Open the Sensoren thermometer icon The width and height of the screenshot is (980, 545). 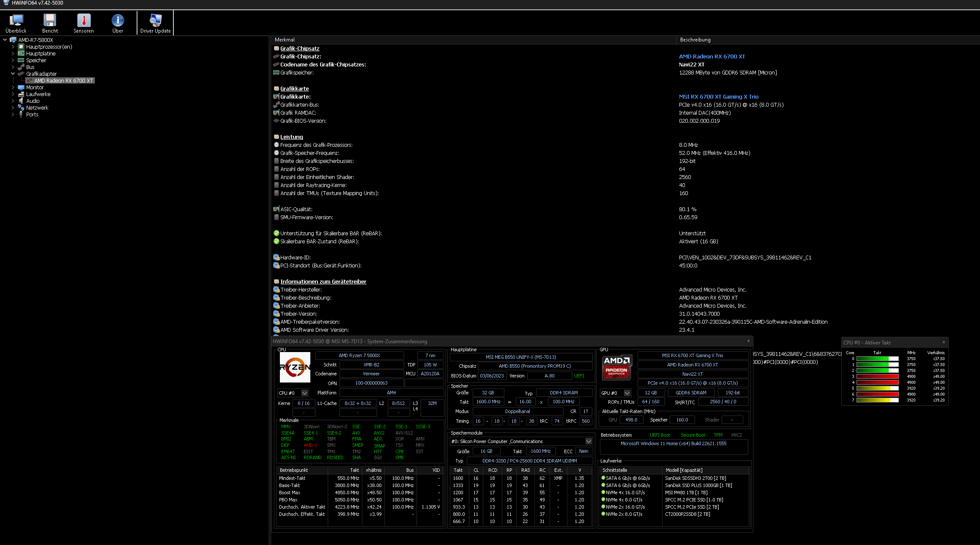click(x=84, y=20)
